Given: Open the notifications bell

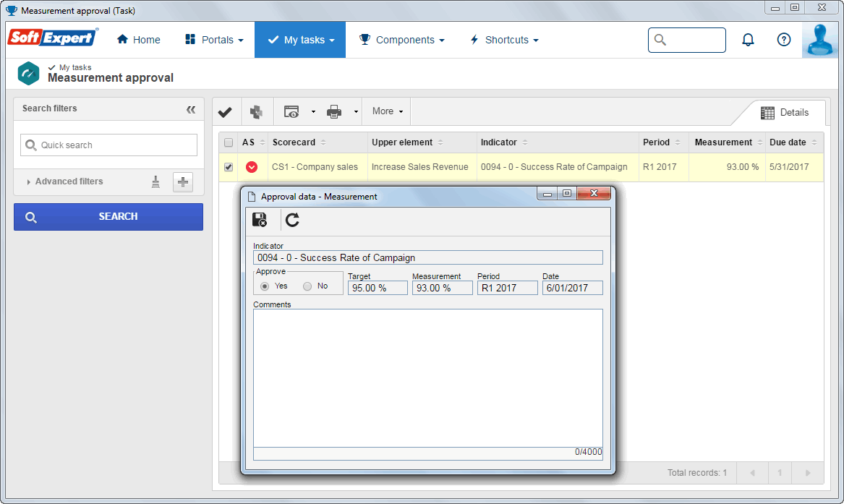Looking at the screenshot, I should (x=748, y=40).
